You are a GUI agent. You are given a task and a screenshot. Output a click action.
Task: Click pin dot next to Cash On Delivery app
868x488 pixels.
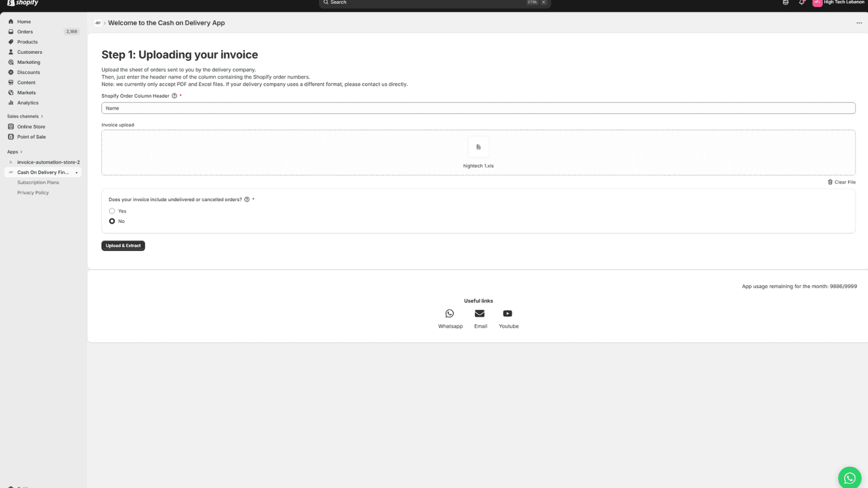click(x=76, y=172)
